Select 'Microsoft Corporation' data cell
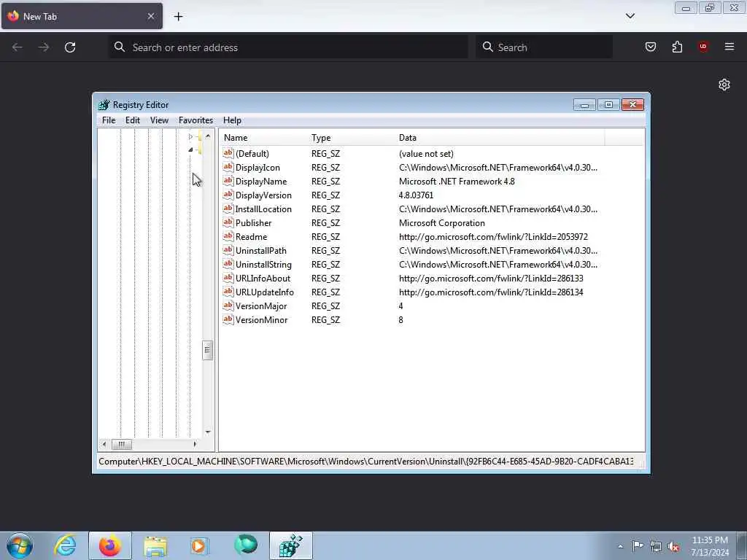This screenshot has height=560, width=747. tap(441, 223)
